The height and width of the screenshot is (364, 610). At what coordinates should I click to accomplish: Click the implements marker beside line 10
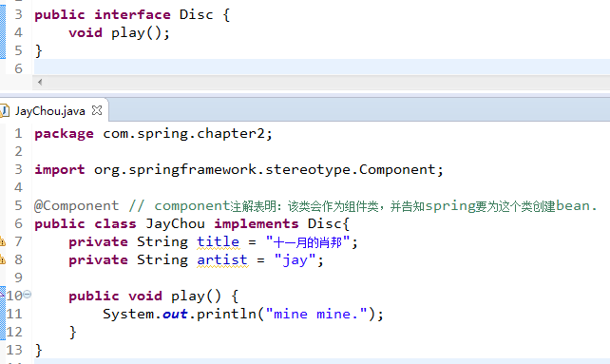[2, 293]
